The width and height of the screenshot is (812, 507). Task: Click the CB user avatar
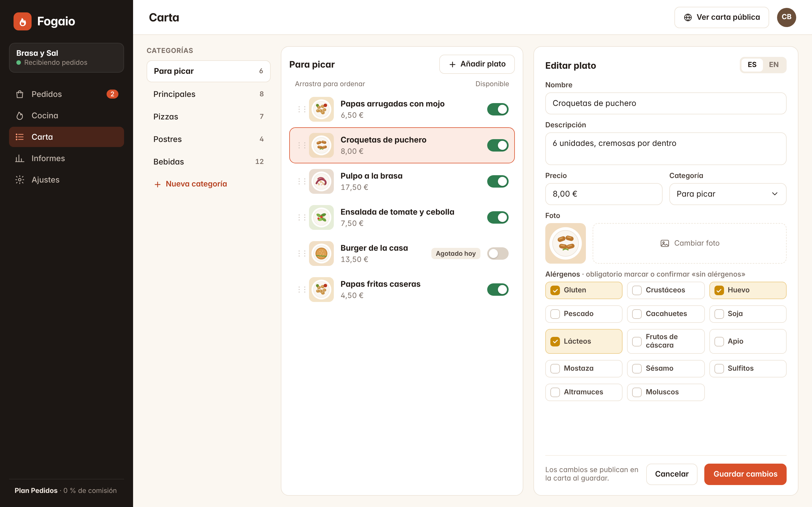click(786, 17)
